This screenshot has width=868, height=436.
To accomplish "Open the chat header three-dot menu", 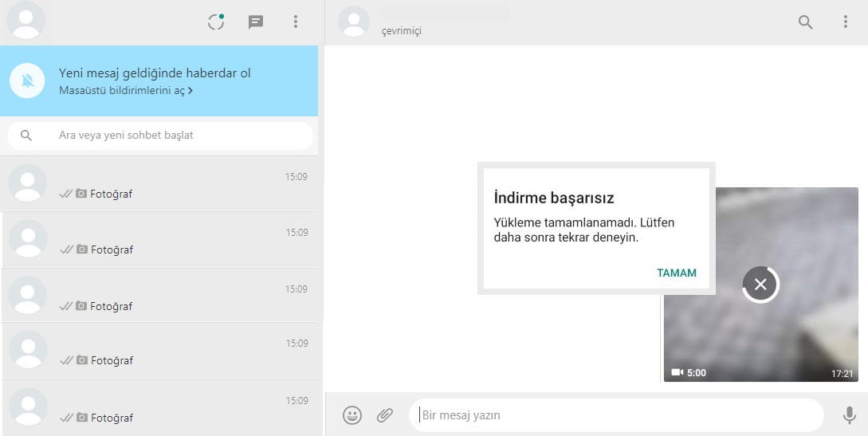I will point(846,22).
